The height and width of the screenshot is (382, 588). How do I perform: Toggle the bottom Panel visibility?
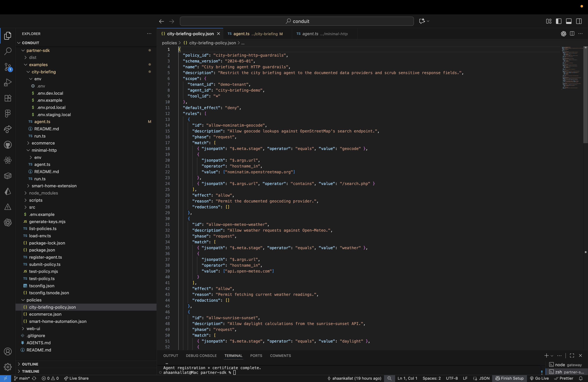click(569, 21)
